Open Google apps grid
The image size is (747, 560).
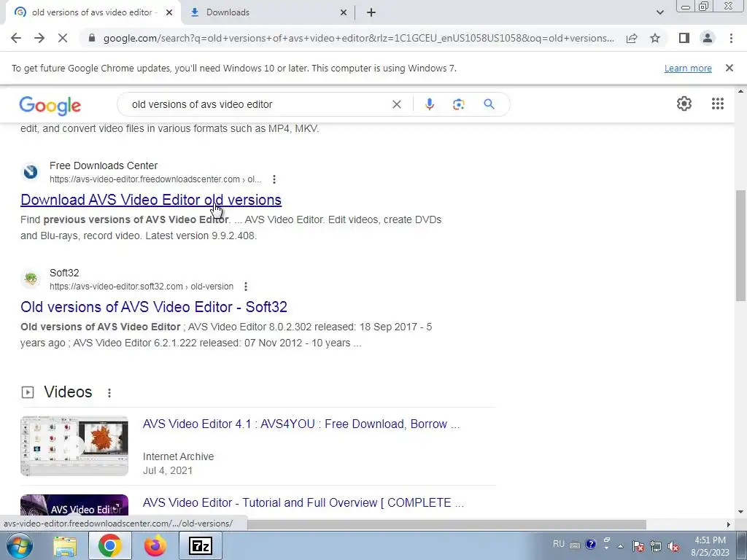click(718, 104)
